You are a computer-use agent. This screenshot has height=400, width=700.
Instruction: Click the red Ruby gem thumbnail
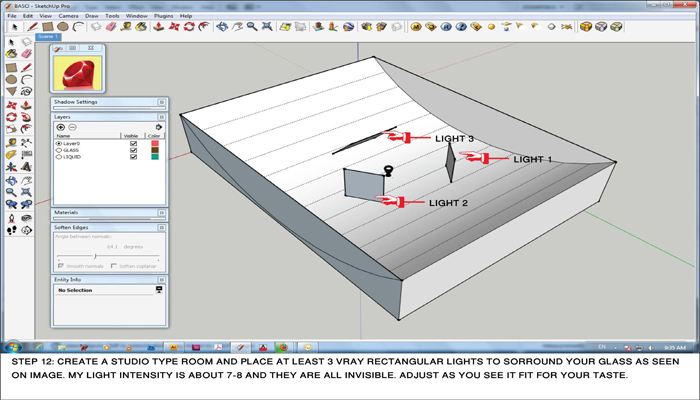[x=76, y=73]
